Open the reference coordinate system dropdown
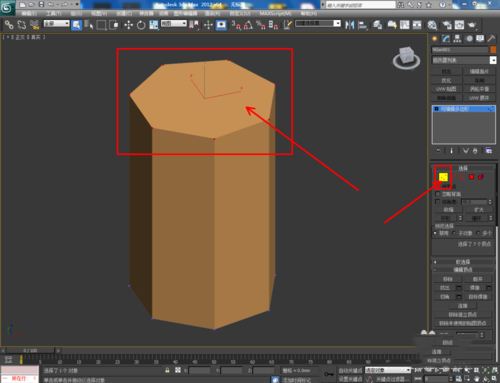 [174, 24]
